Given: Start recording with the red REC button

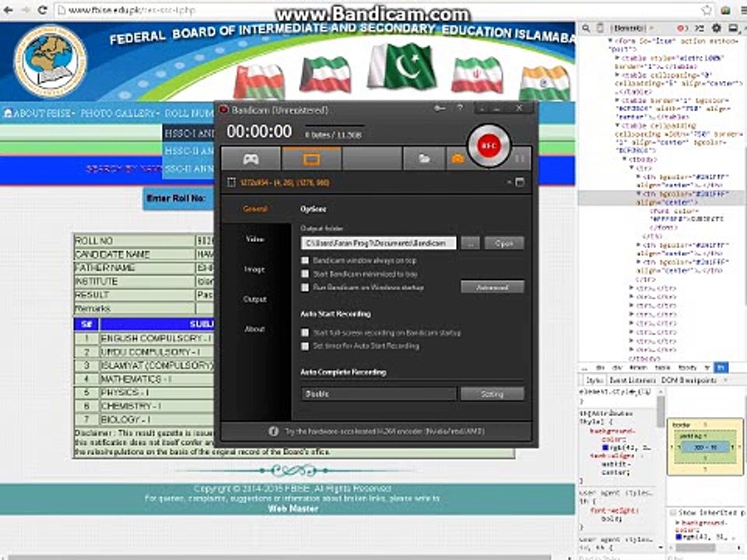Looking at the screenshot, I should click(489, 146).
